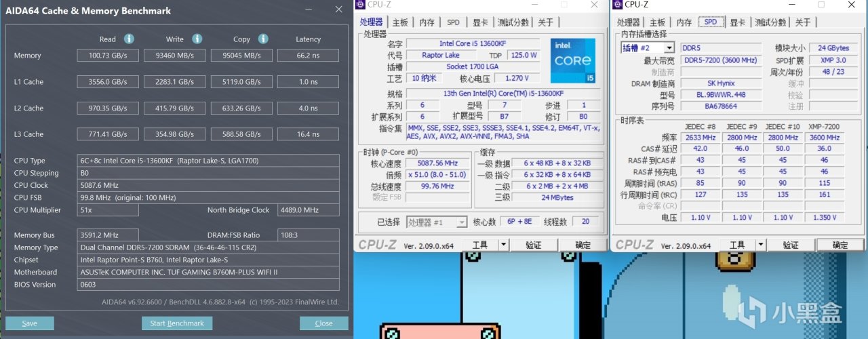Click the TDP value 125.0 W
This screenshot has height=339, width=868.
[x=523, y=55]
